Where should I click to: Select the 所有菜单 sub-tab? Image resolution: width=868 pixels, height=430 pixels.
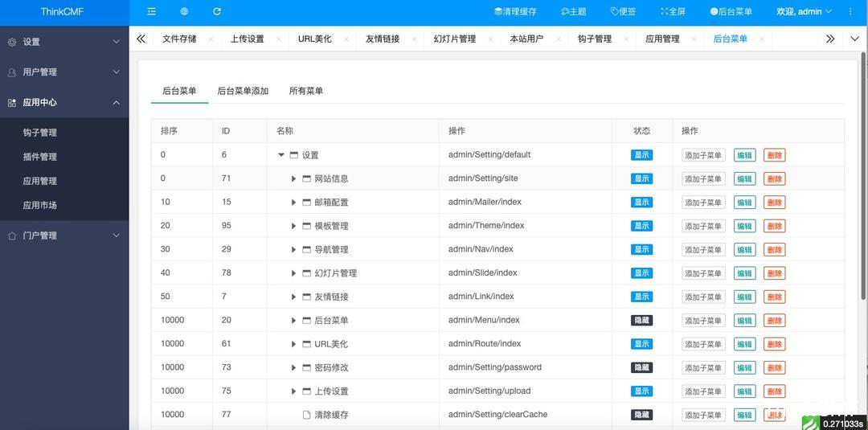coord(306,91)
